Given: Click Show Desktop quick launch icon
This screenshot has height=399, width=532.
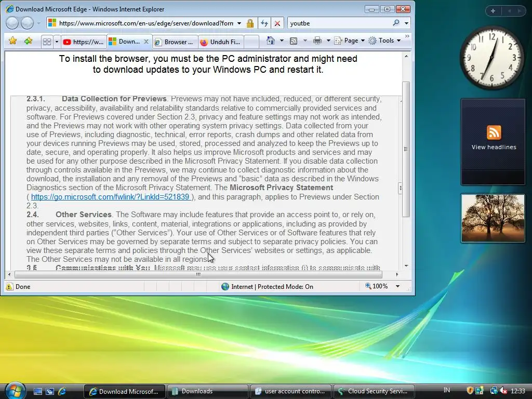Looking at the screenshot, I should pyautogui.click(x=37, y=391).
